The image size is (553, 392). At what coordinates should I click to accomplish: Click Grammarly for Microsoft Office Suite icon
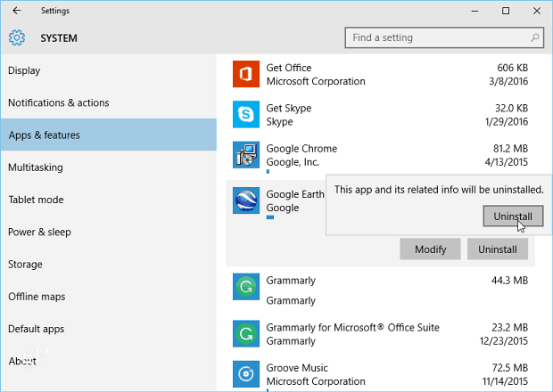[246, 333]
